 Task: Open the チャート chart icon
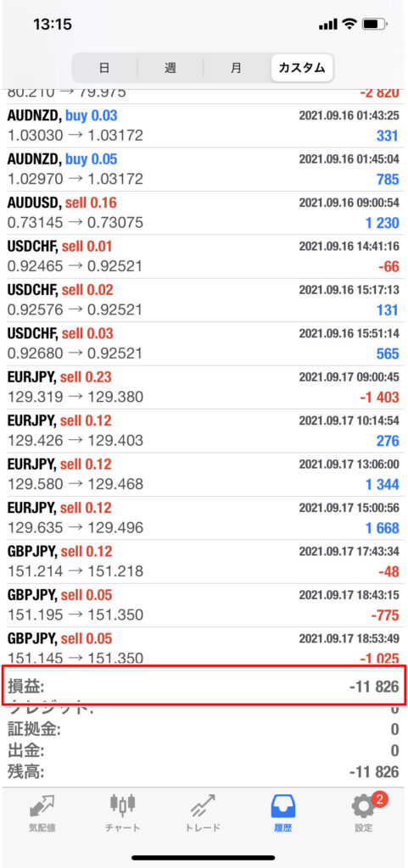[x=122, y=808]
